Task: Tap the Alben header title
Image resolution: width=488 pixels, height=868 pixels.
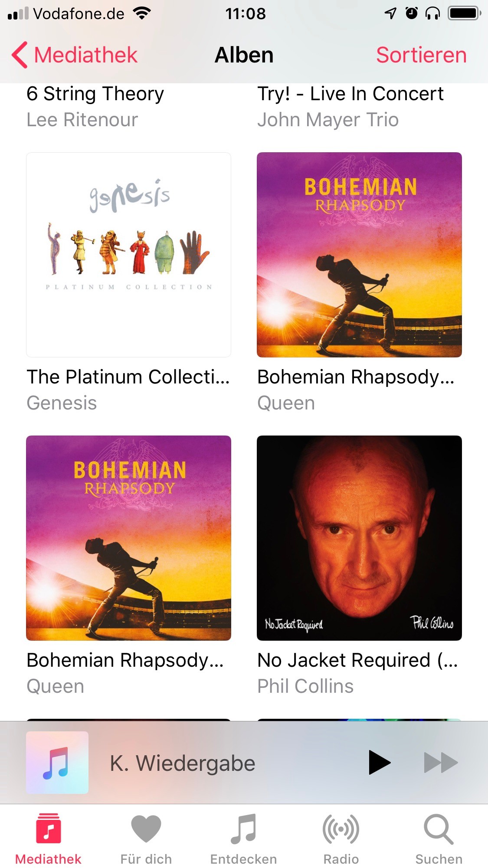Action: (244, 55)
